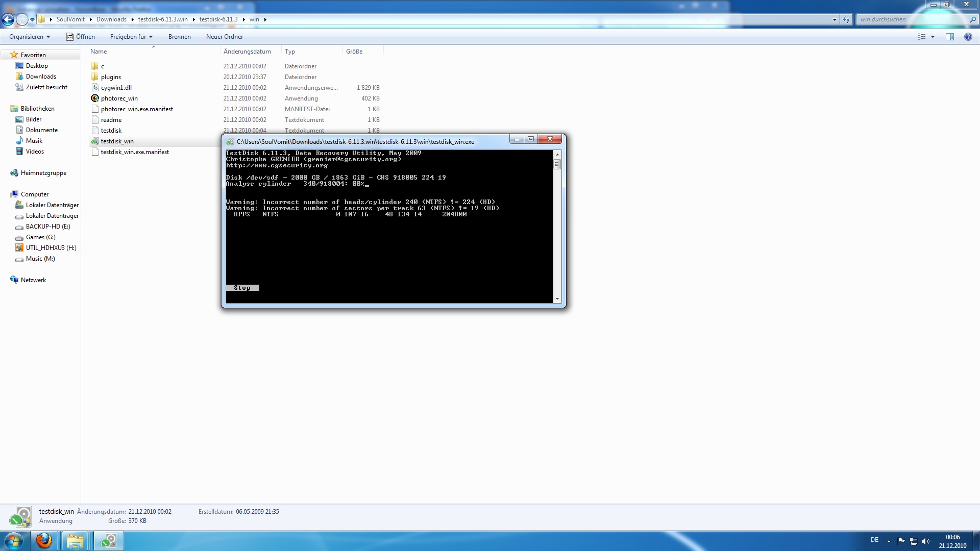Open Zuletzt besucht in the sidebar
The height and width of the screenshot is (551, 980).
pyautogui.click(x=46, y=87)
